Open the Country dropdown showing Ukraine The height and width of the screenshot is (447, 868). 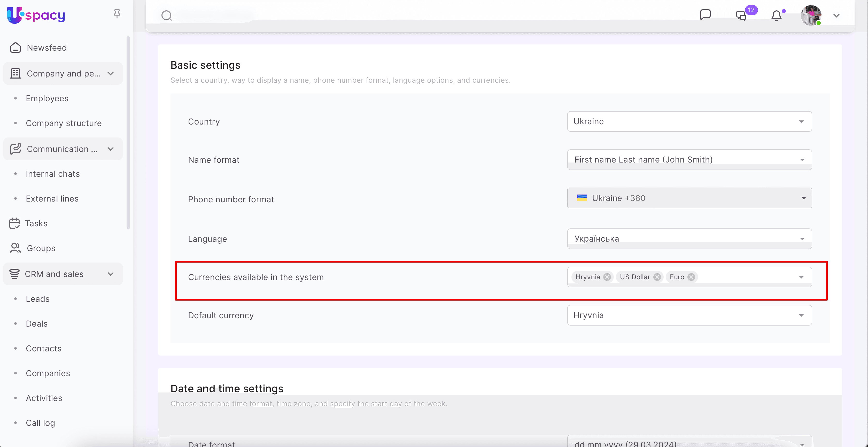[689, 121]
